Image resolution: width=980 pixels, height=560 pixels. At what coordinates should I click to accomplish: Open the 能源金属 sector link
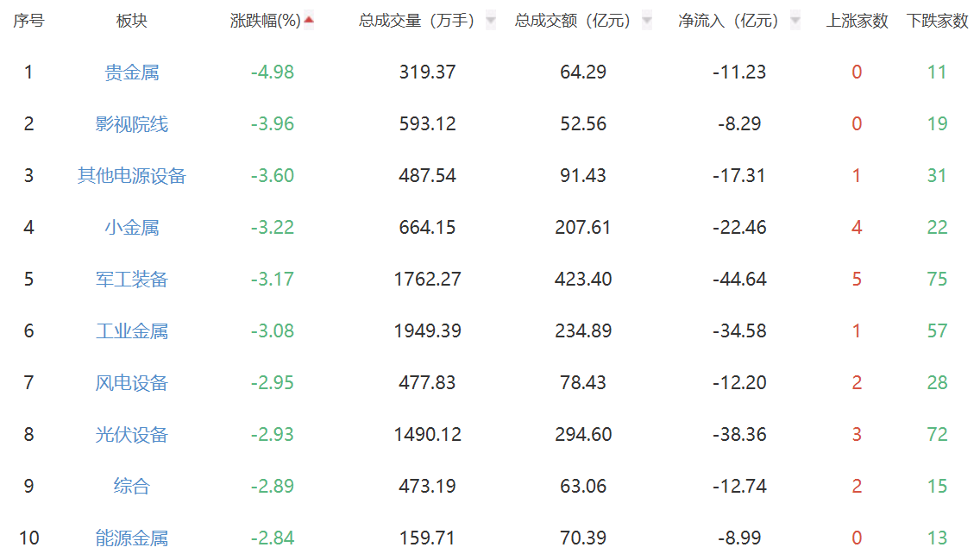(132, 538)
